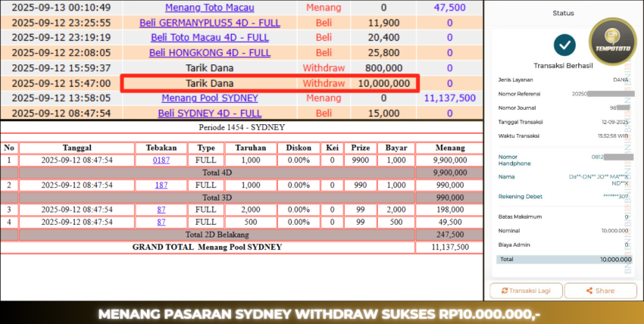Screen dimensions: 644x324
Task: Click the Total 2D Belakang row label
Action: (x=217, y=235)
